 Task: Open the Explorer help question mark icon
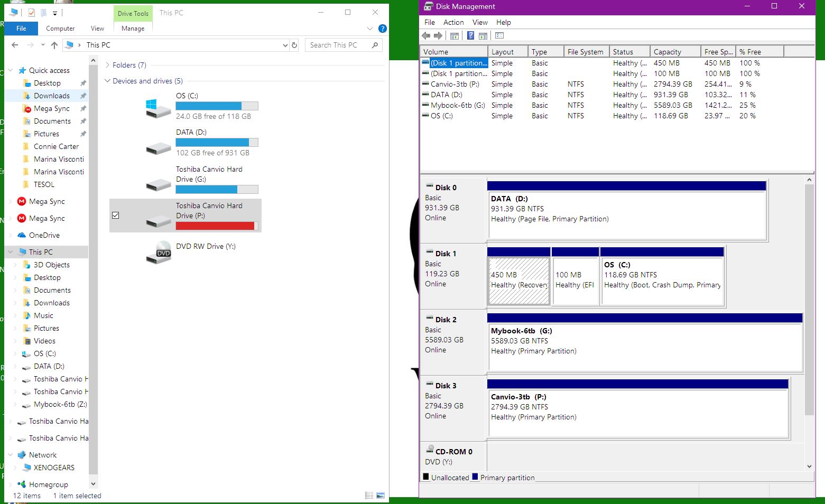click(383, 29)
